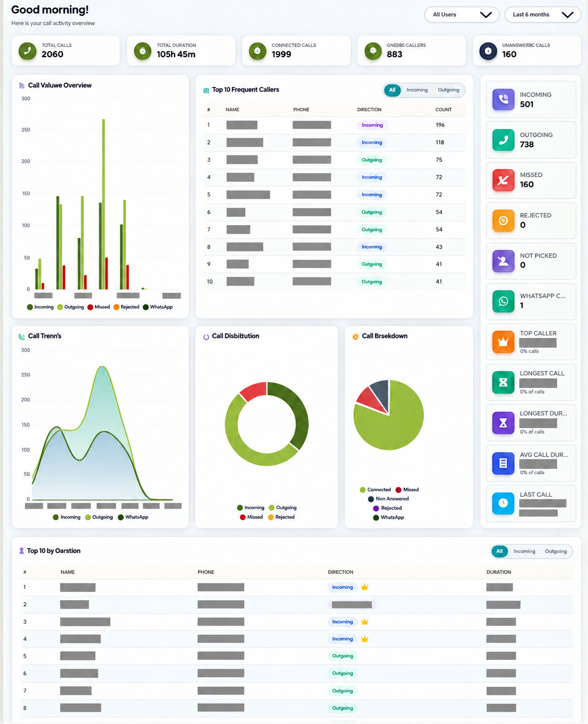Click the count value 196
This screenshot has height=724, width=588.
(x=440, y=125)
